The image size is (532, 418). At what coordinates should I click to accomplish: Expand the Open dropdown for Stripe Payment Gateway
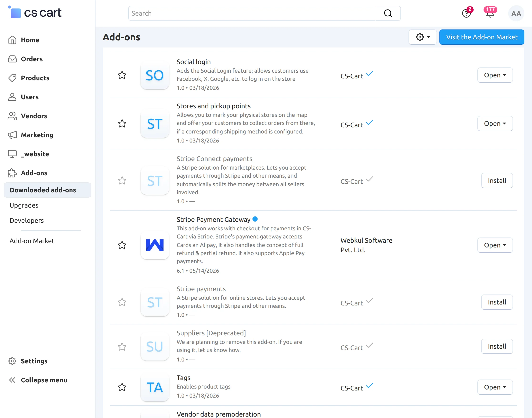point(495,245)
